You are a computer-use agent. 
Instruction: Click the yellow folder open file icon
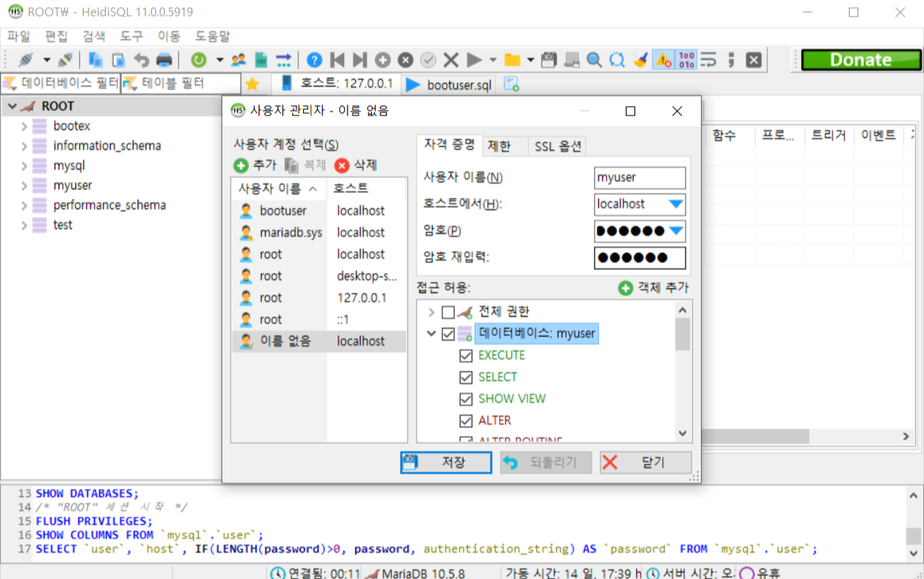coord(512,59)
